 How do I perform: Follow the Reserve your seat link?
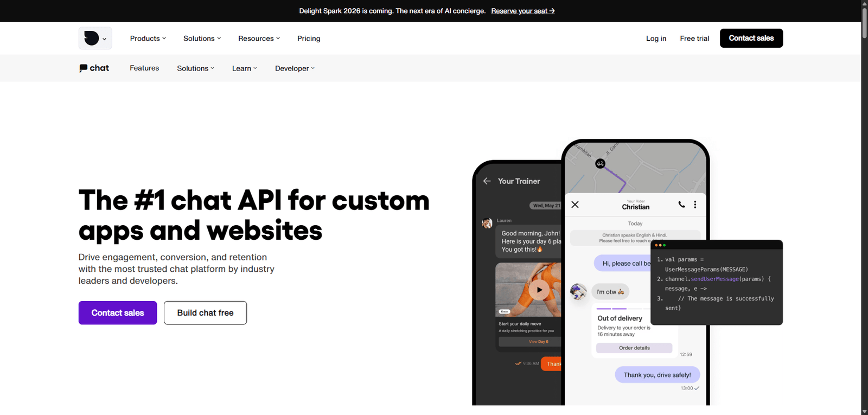click(x=522, y=11)
